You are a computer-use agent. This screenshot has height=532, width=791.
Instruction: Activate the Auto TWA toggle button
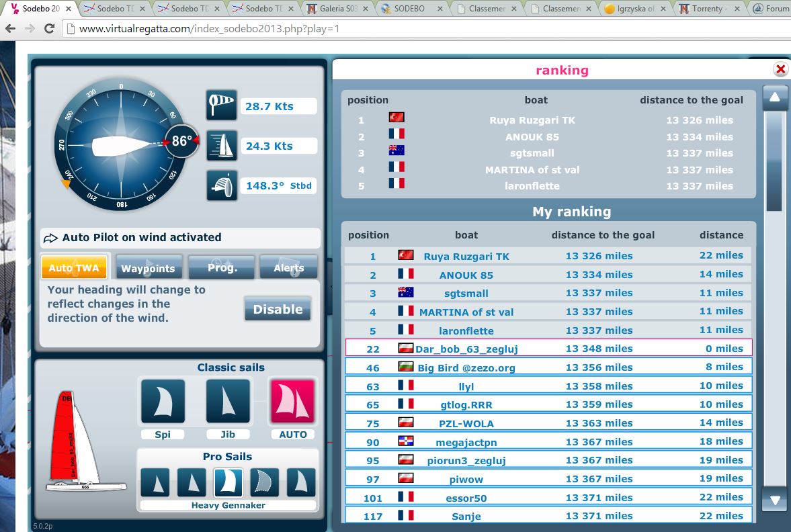coord(74,268)
